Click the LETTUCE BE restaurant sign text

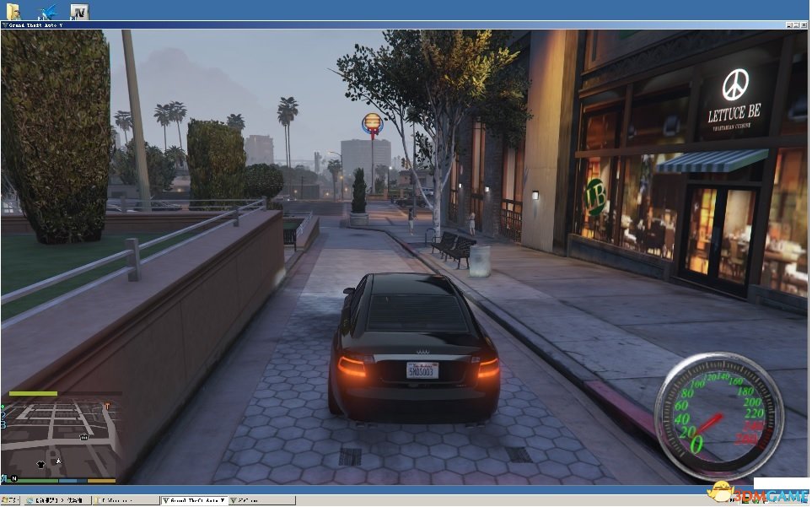tap(734, 113)
